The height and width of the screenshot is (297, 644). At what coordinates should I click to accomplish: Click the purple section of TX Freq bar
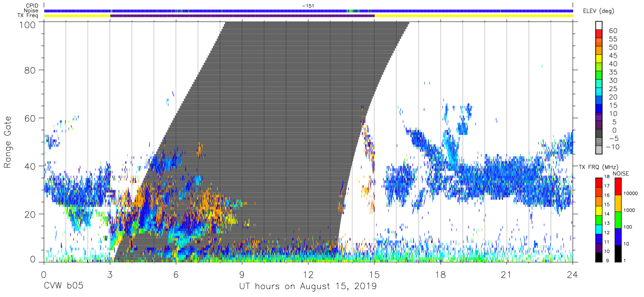[x=242, y=16]
